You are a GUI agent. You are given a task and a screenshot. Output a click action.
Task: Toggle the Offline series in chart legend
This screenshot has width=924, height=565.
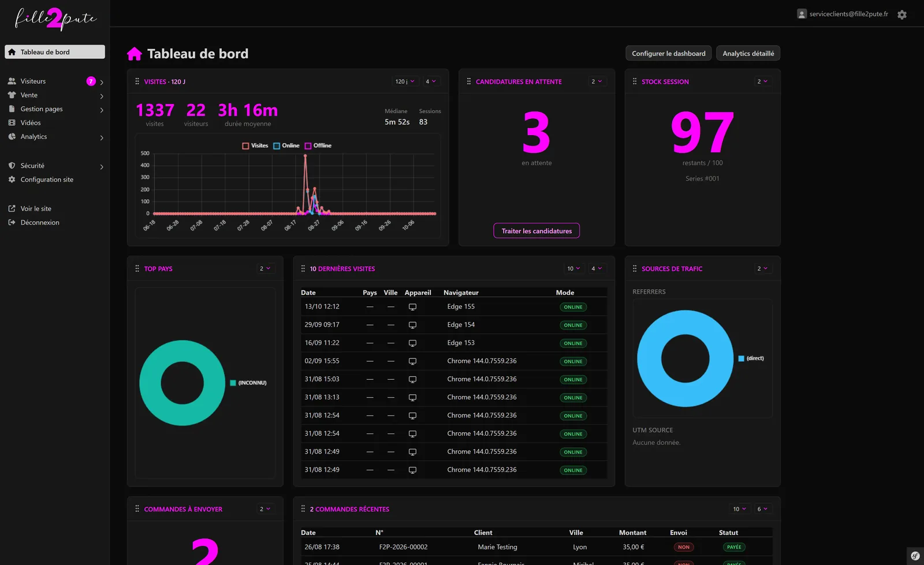coord(318,145)
